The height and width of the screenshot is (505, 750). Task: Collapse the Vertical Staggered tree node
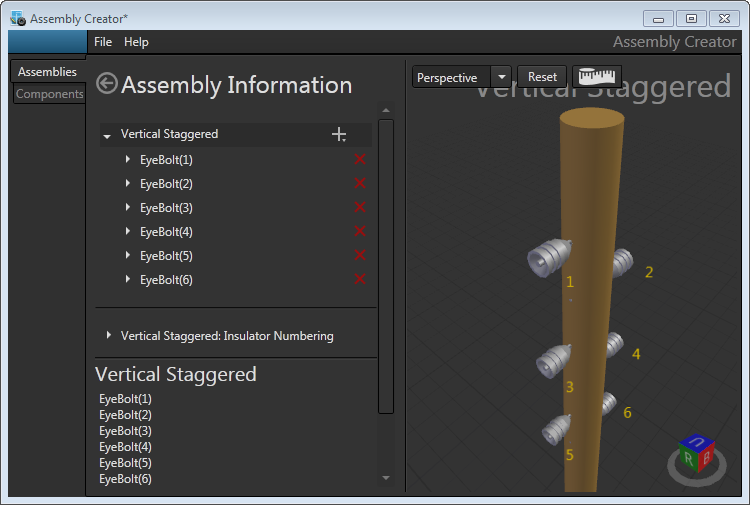coord(107,135)
